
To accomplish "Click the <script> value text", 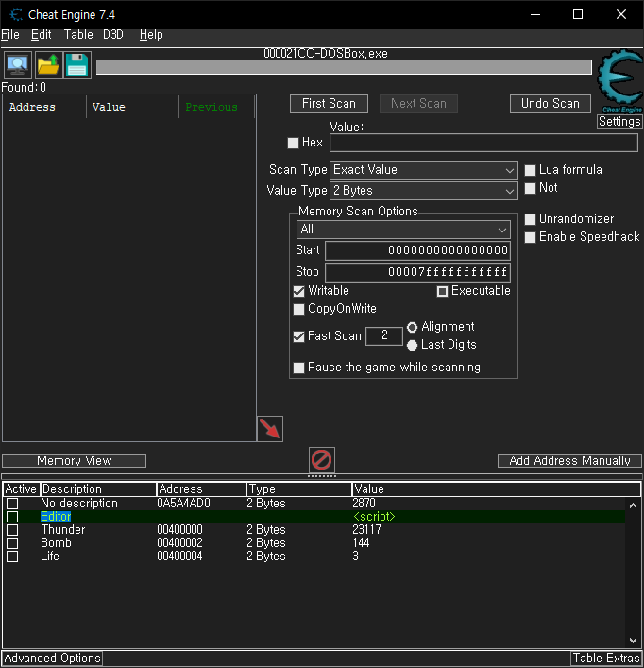I will coord(374,517).
